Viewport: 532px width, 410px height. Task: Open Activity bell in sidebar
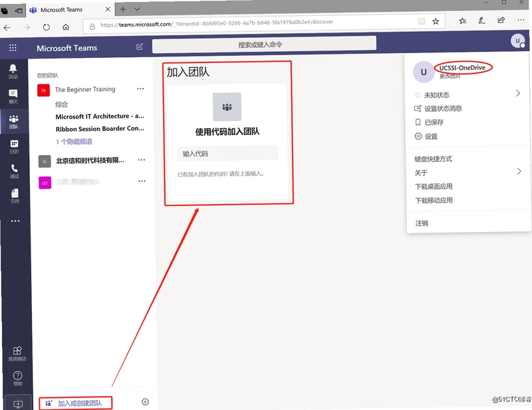(13, 71)
